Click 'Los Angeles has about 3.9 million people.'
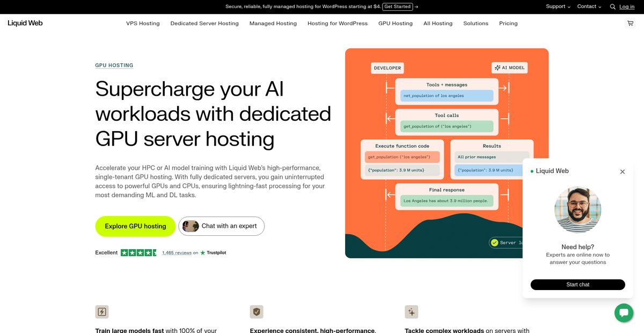The height and width of the screenshot is (333, 644). point(446,201)
